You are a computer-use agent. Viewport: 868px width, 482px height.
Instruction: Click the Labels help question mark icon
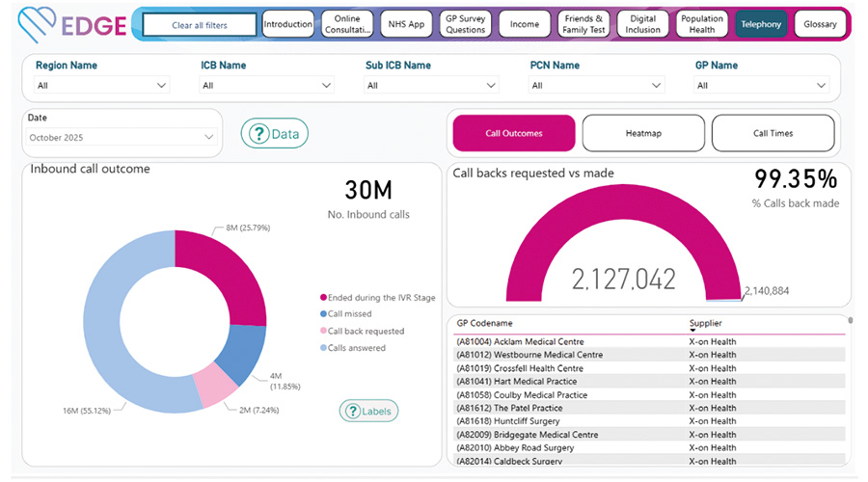(352, 412)
